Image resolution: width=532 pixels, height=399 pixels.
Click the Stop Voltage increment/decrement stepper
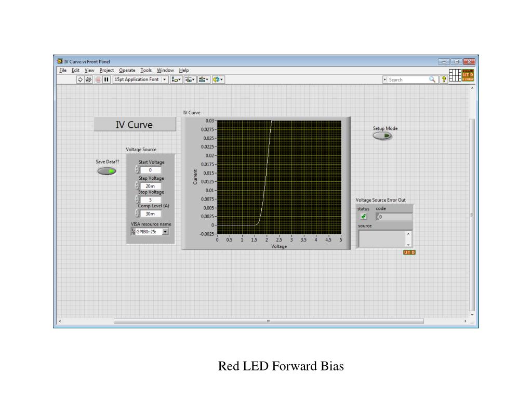click(x=137, y=199)
